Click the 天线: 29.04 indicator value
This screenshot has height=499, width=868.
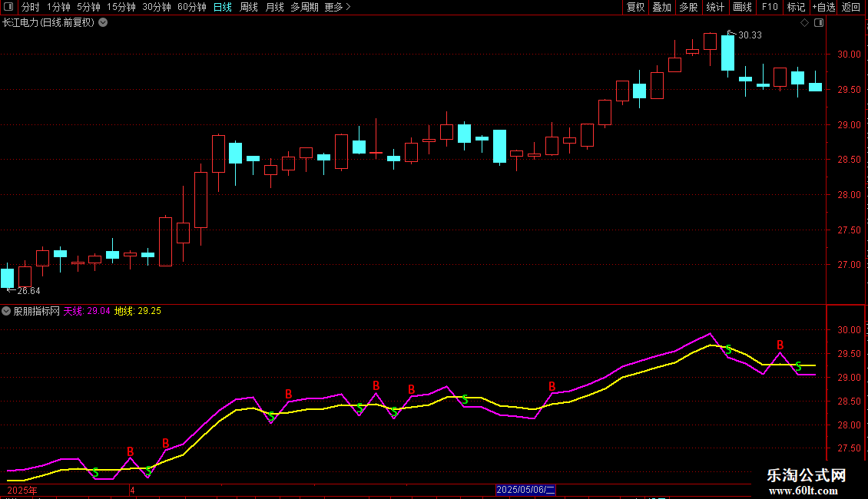87,311
